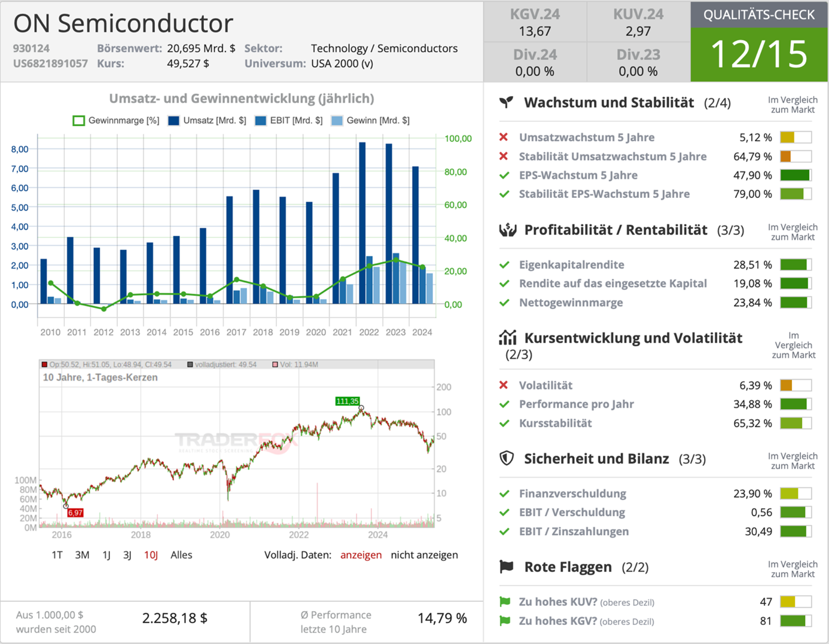
Task: Click the comparison bar for EPS-Wachstum 5 Jahre
Action: tap(796, 175)
